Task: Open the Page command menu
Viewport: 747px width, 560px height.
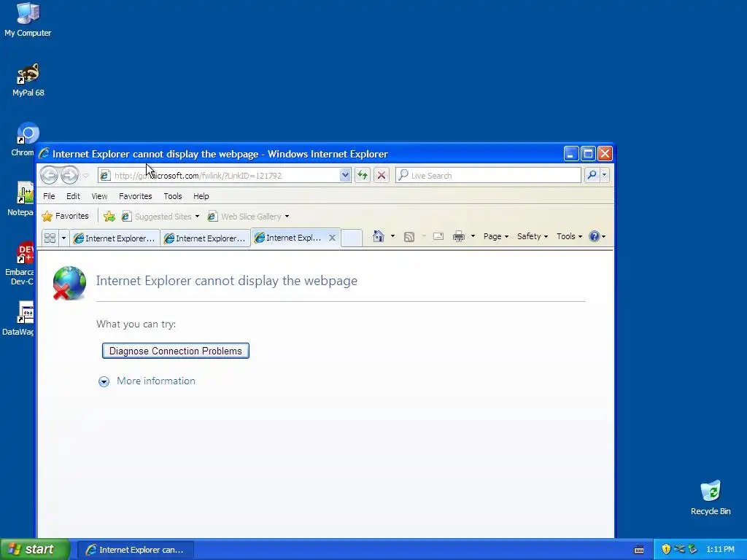Action: 495,237
